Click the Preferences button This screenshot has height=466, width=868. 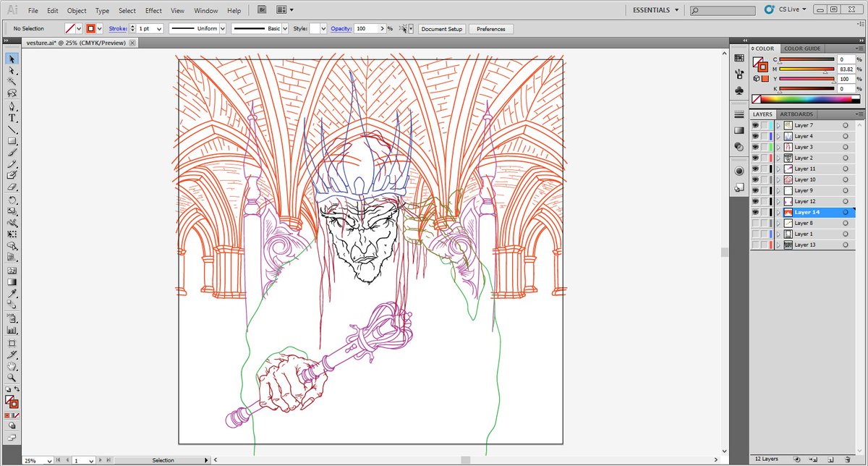(491, 29)
